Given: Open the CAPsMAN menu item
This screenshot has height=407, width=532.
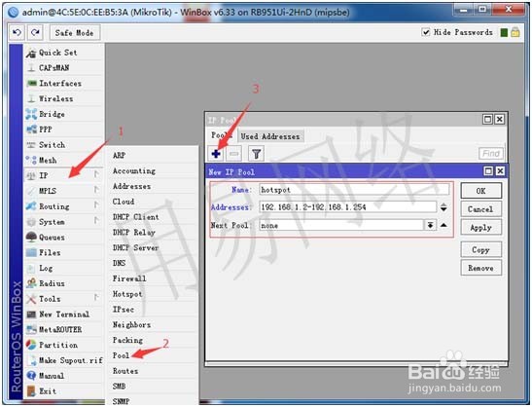Looking at the screenshot, I should (64, 68).
